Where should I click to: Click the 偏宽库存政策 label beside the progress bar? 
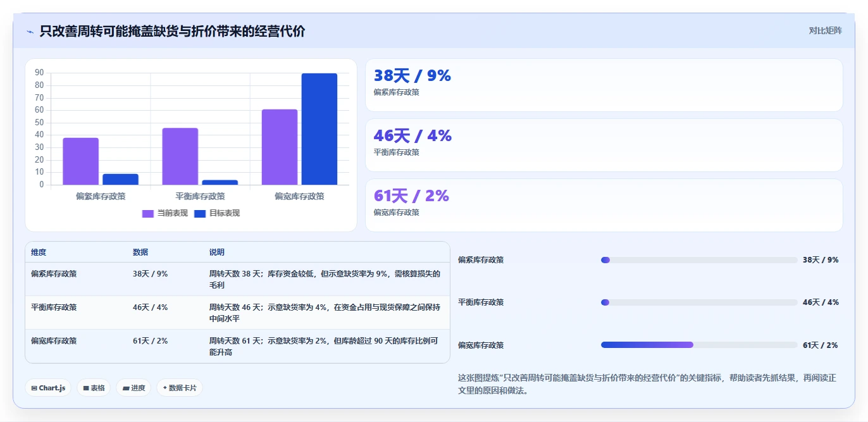(x=481, y=345)
